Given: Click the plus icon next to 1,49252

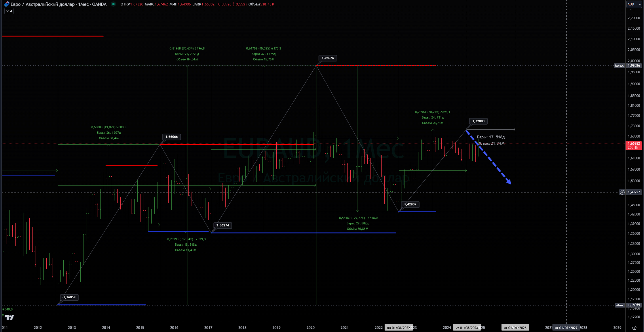Looking at the screenshot, I should pyautogui.click(x=622, y=192).
